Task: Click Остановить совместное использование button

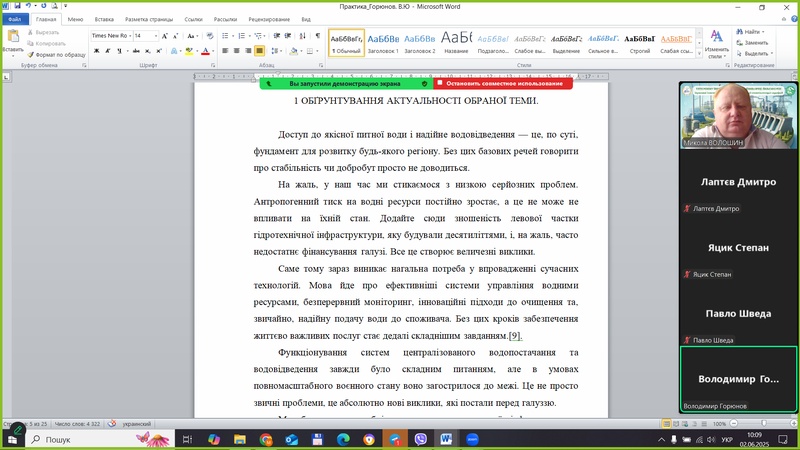Action: [x=503, y=84]
